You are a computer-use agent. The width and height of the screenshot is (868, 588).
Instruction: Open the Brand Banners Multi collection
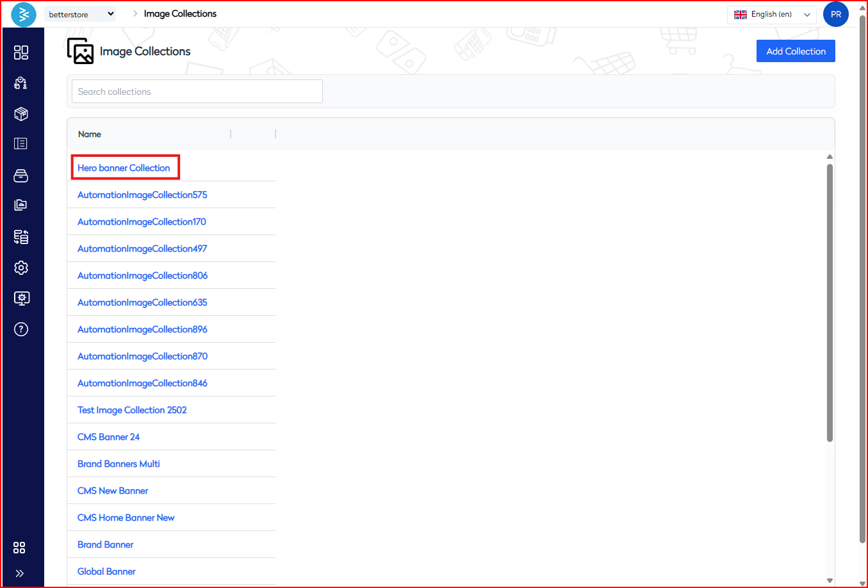[119, 464]
